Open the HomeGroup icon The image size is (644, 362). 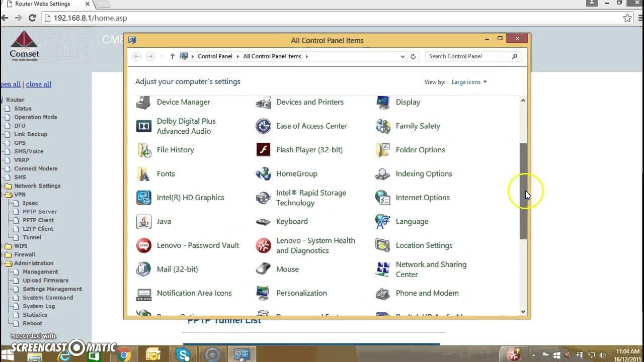[x=263, y=174]
